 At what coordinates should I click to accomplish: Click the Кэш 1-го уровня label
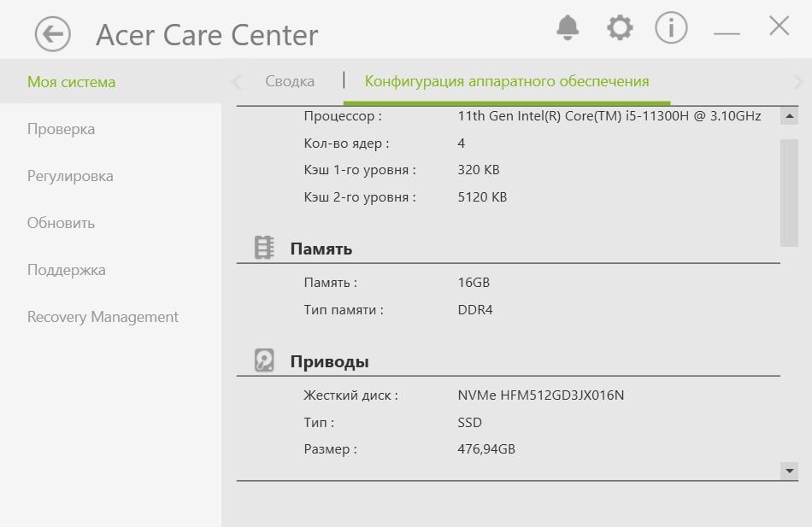point(360,170)
